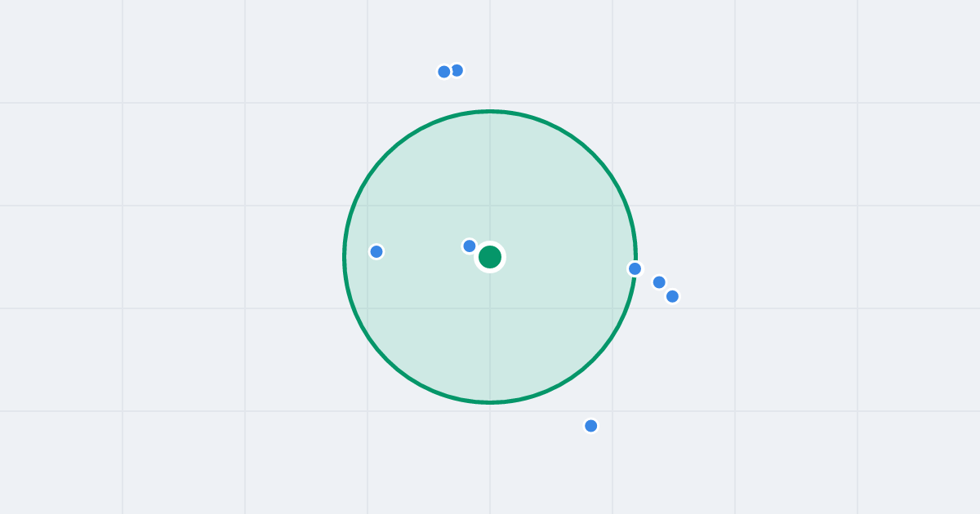Click the blue dot between the boundary dot and rightmost dot
The height and width of the screenshot is (514, 980).
659,282
